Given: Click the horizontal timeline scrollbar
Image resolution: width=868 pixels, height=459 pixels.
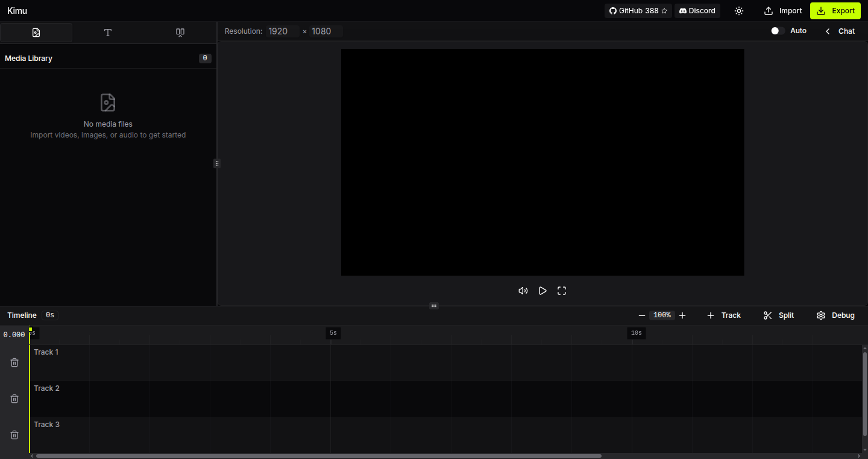Looking at the screenshot, I should click(x=319, y=456).
